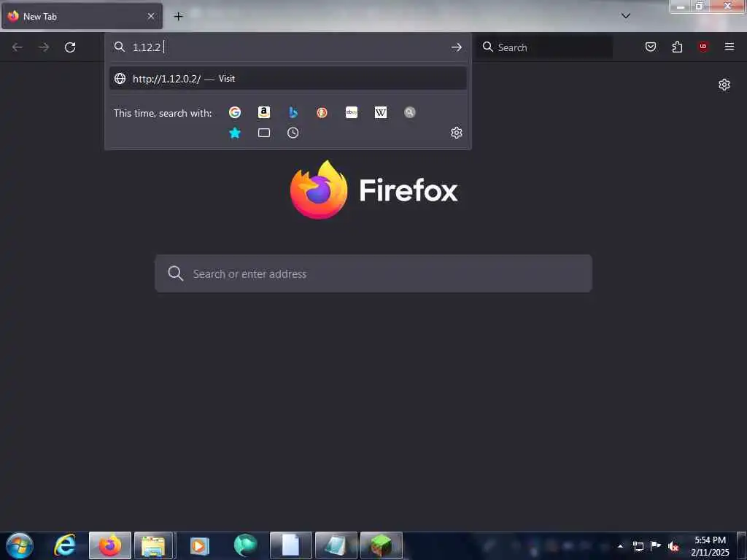Open Windows Explorer from taskbar
The width and height of the screenshot is (747, 560).
pos(154,545)
